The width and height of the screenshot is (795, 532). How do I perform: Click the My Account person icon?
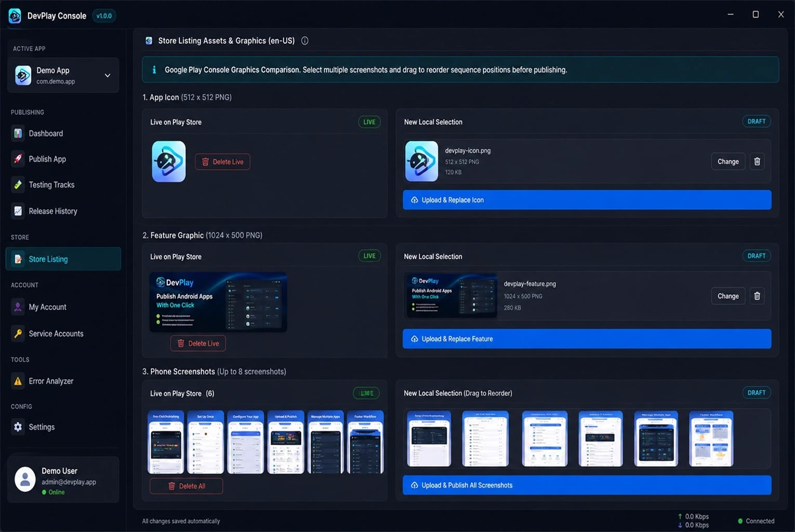(18, 307)
